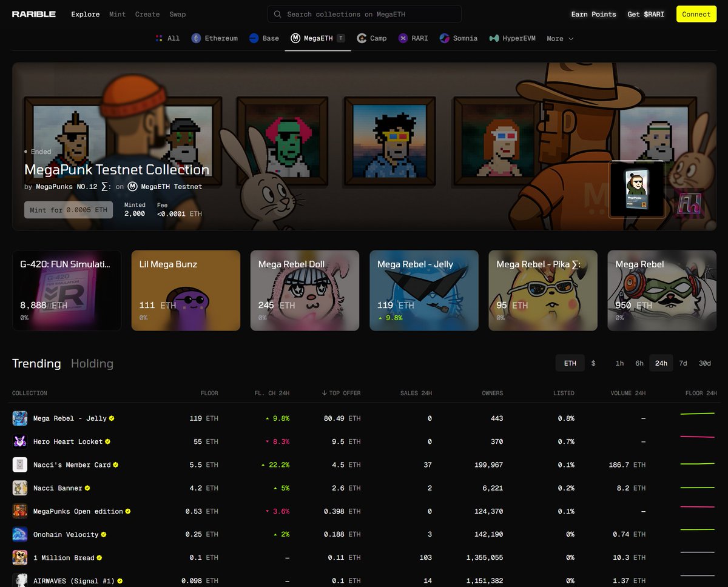Select the 1h time range
This screenshot has height=587, width=728.
619,363
